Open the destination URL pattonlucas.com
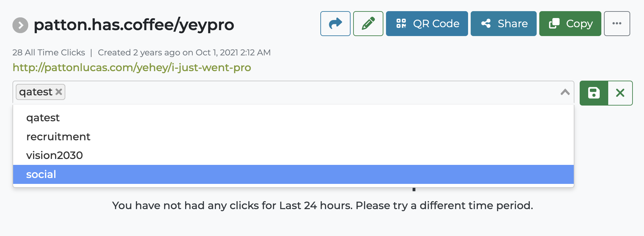Image resolution: width=644 pixels, height=236 pixels. 131,68
